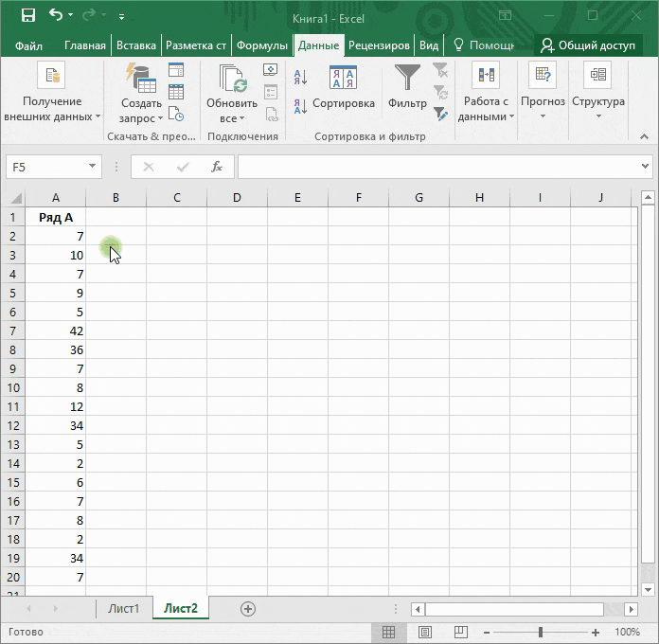Expand the formula bar chevron
659x644 pixels.
pyautogui.click(x=645, y=166)
